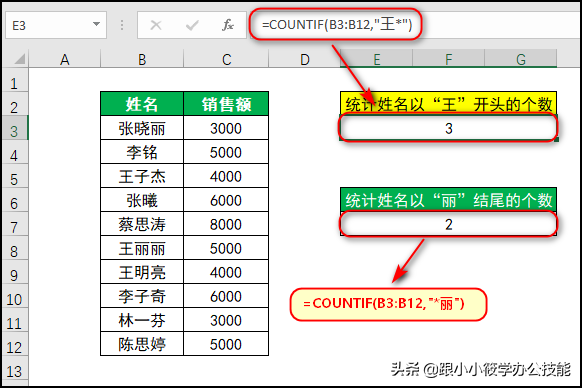Select column F header

pyautogui.click(x=448, y=59)
